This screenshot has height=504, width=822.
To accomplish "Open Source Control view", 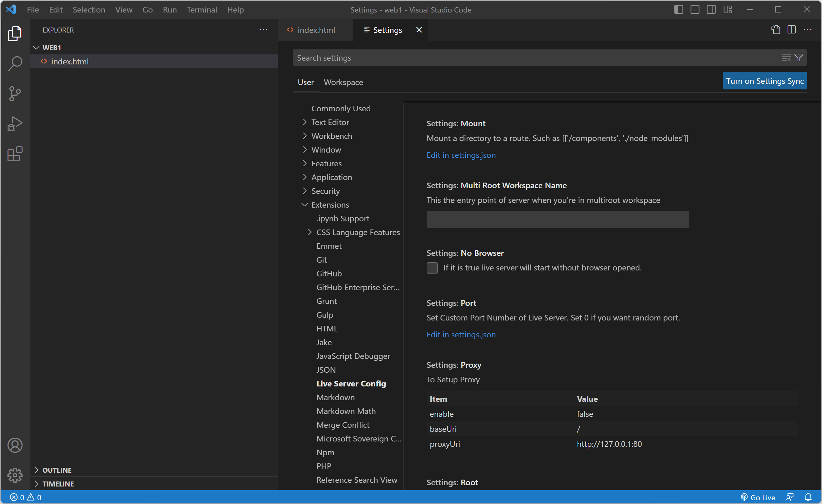I will pos(15,94).
